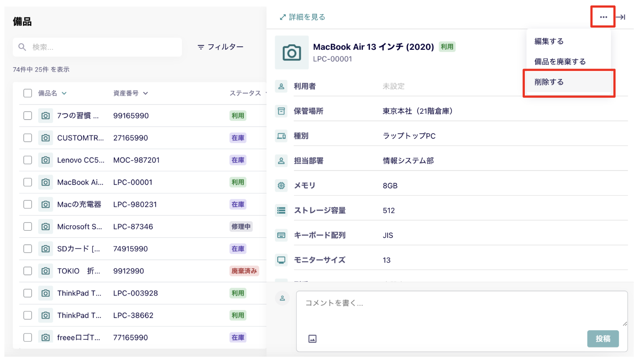644x362 pixels.
Task: Click the commenter avatar icon
Action: (282, 298)
